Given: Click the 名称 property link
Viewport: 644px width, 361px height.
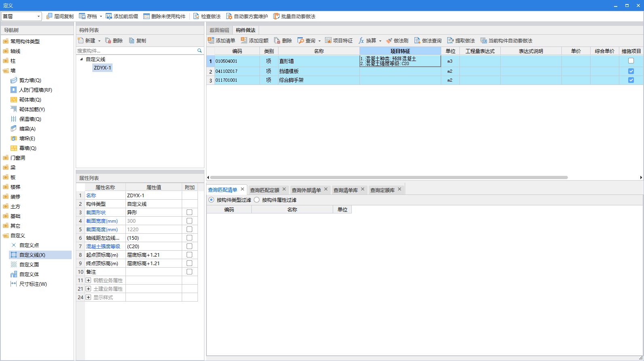Looking at the screenshot, I should (91, 195).
